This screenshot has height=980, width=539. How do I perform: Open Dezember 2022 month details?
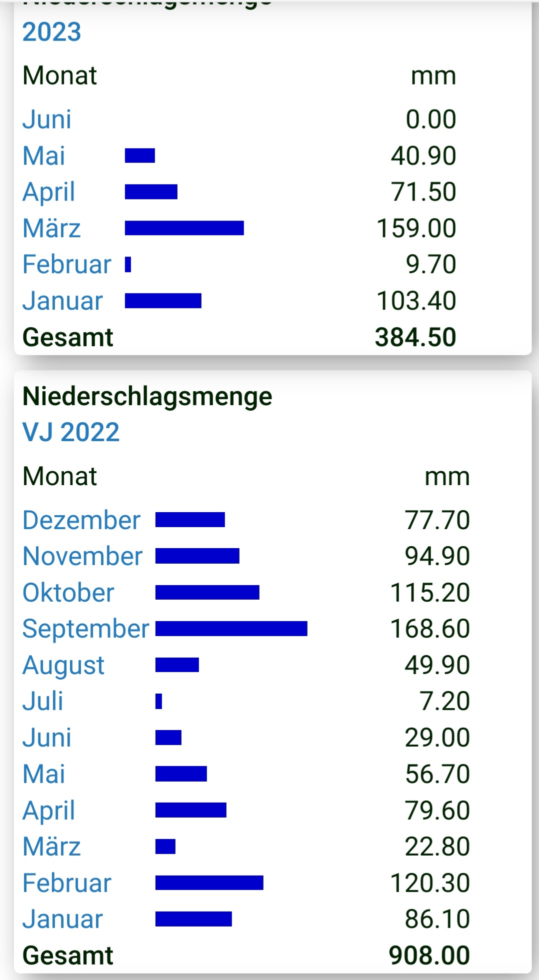81,520
